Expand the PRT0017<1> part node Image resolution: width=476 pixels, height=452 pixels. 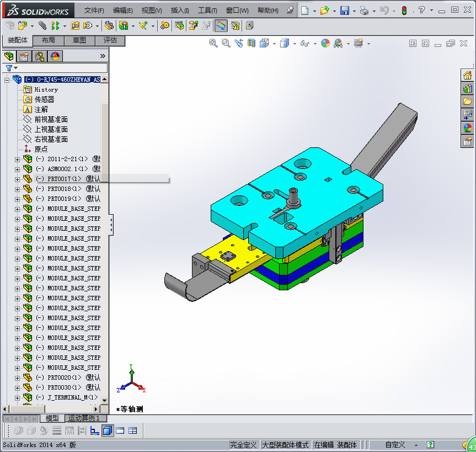point(17,179)
